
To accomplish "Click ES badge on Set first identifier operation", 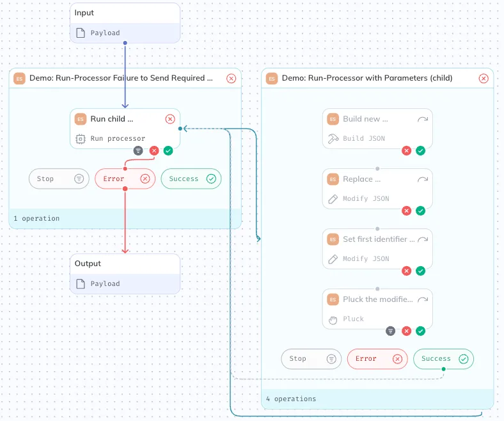I will click(x=333, y=239).
